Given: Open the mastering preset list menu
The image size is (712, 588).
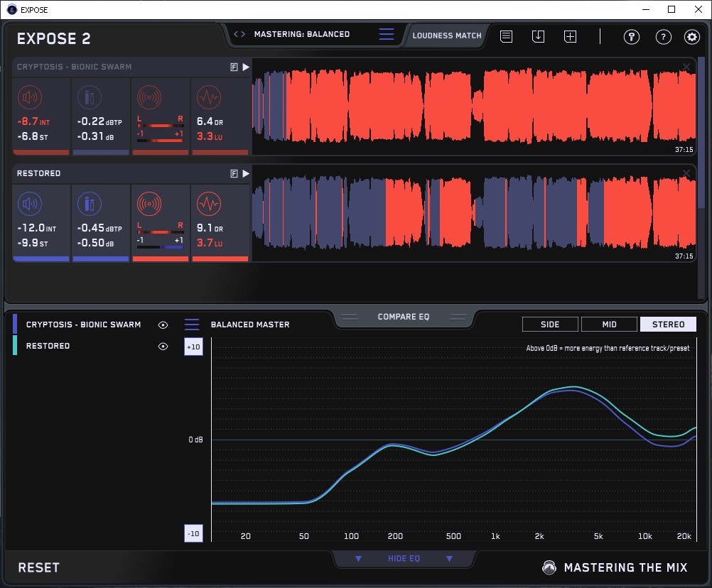Looking at the screenshot, I should (386, 34).
